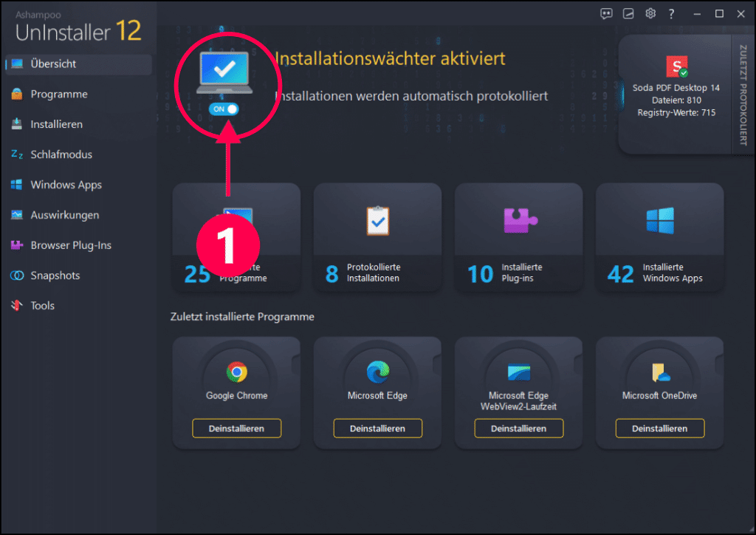Open the Übersicht sidebar item
756x535 pixels.
(78, 64)
